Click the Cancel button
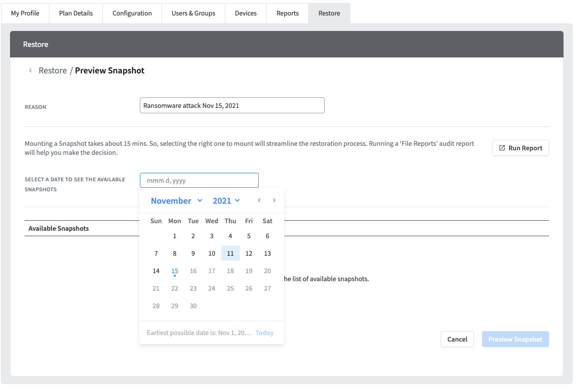This screenshot has height=392, width=579. pos(457,340)
